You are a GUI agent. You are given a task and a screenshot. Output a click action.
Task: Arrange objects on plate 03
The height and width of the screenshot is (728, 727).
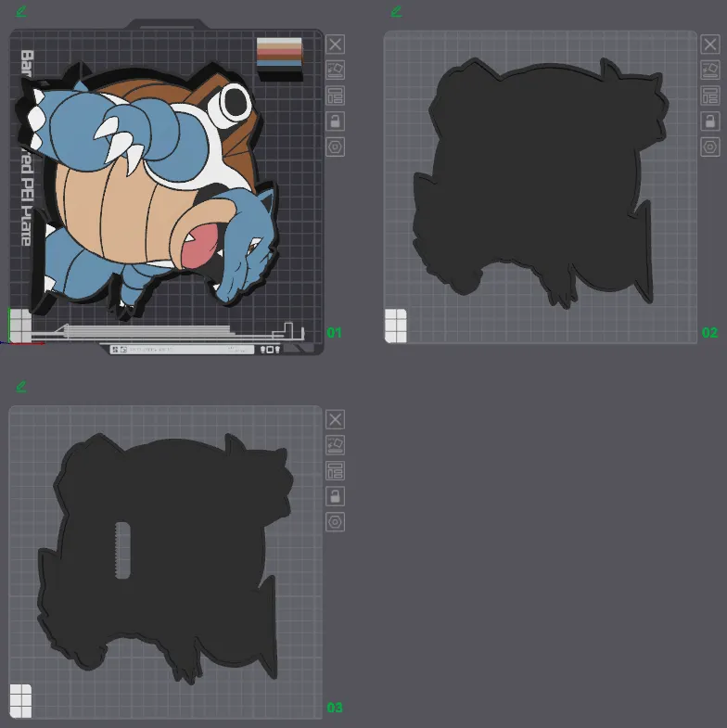click(335, 471)
